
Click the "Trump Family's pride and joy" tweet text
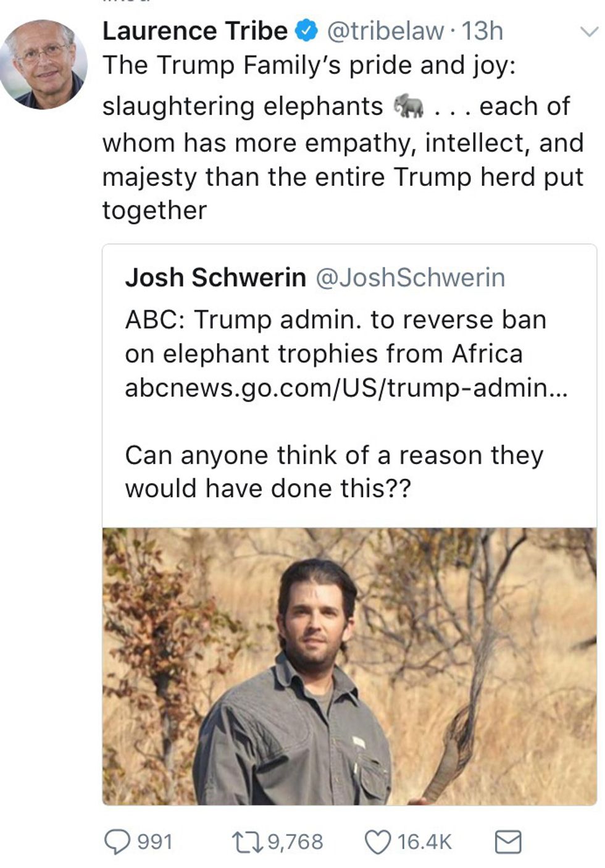pyautogui.click(x=309, y=65)
